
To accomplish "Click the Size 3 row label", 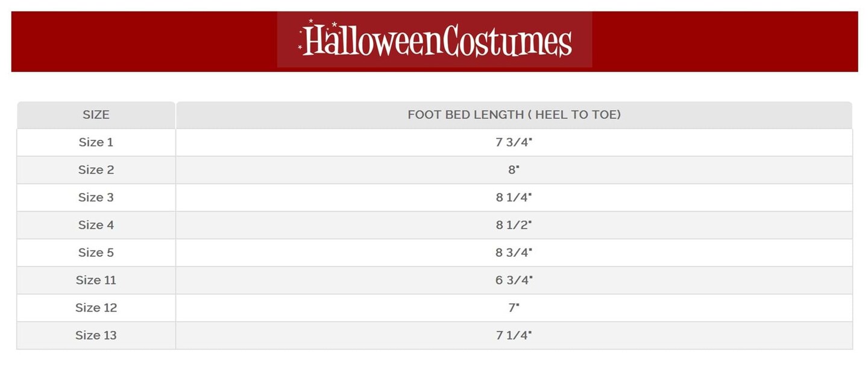I will coord(96,197).
